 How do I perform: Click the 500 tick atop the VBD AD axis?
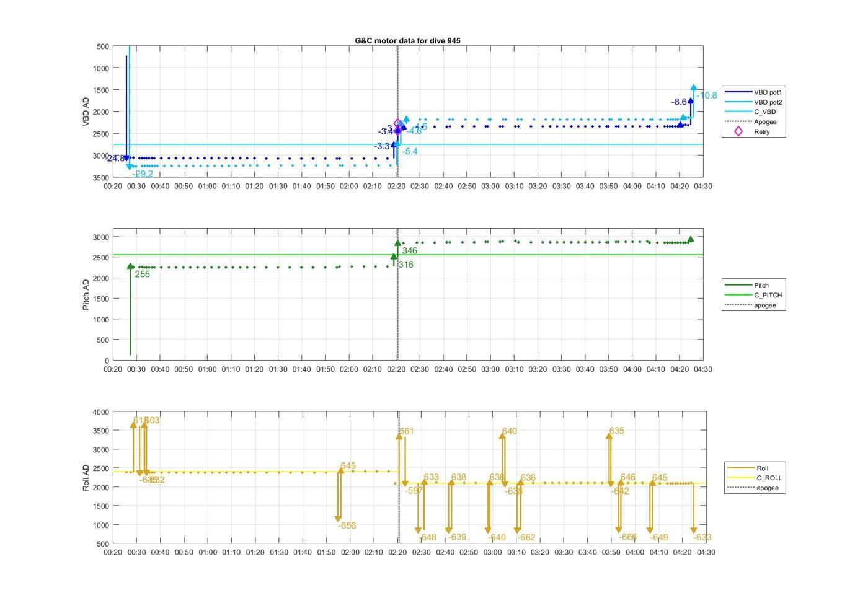pyautogui.click(x=103, y=47)
